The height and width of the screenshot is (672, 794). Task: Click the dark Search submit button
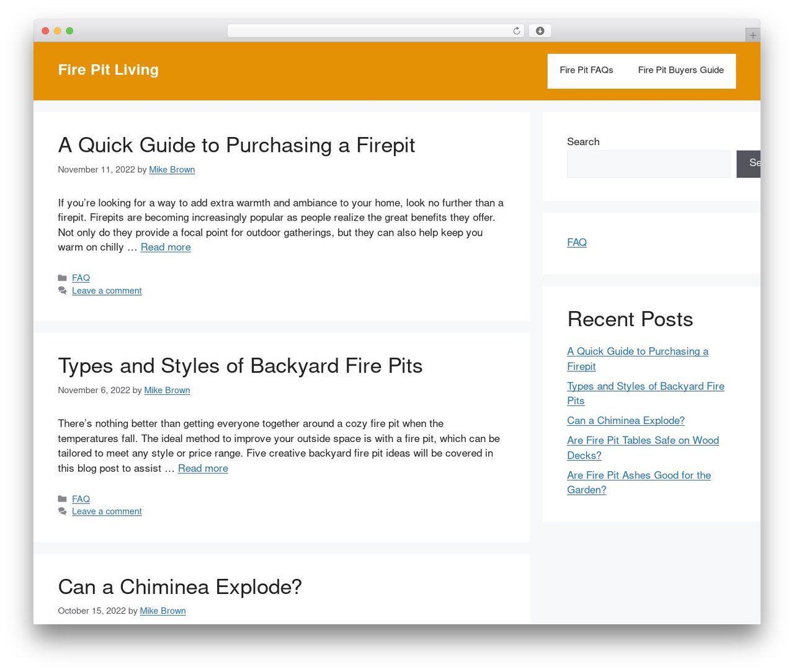749,164
